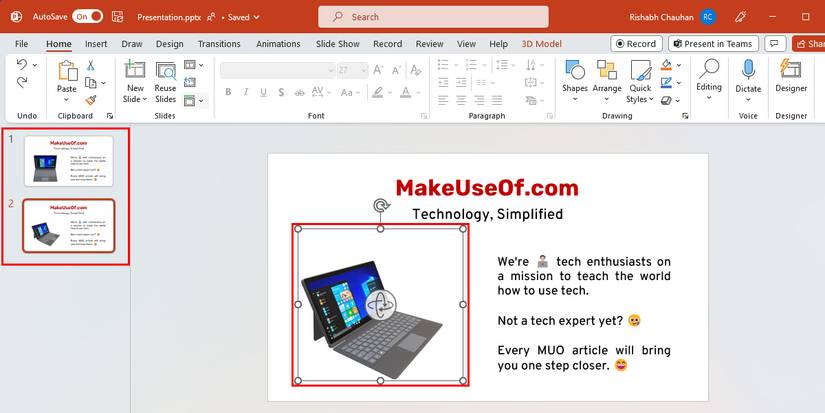825x413 pixels.
Task: Open the Drawing dialog launcher
Action: [x=685, y=116]
